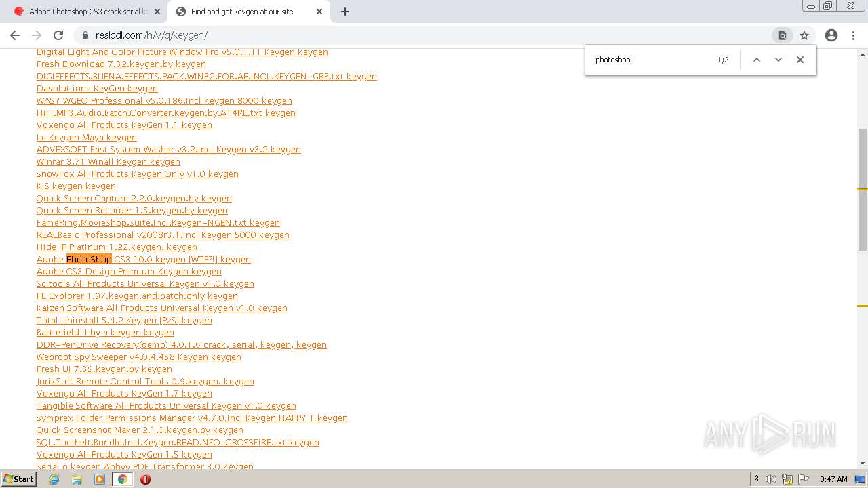
Task: Open Winrar 3.71 Winall Keygen link
Action: click(x=108, y=162)
